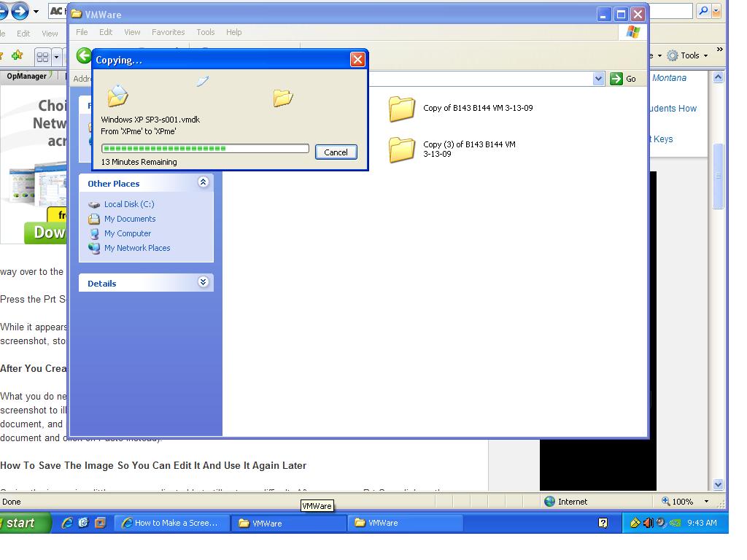Open My Documents link
Image resolution: width=747 pixels, height=560 pixels.
point(130,219)
